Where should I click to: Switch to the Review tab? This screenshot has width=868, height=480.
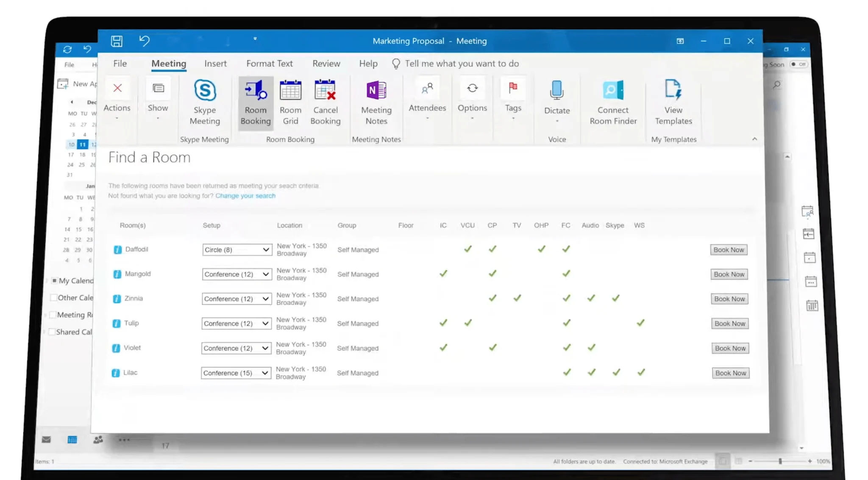click(326, 64)
